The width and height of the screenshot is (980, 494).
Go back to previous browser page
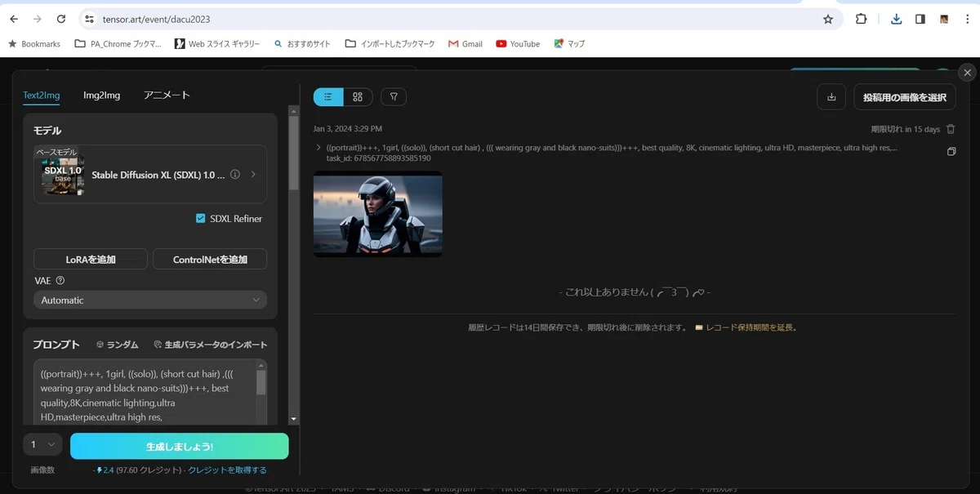(x=14, y=19)
